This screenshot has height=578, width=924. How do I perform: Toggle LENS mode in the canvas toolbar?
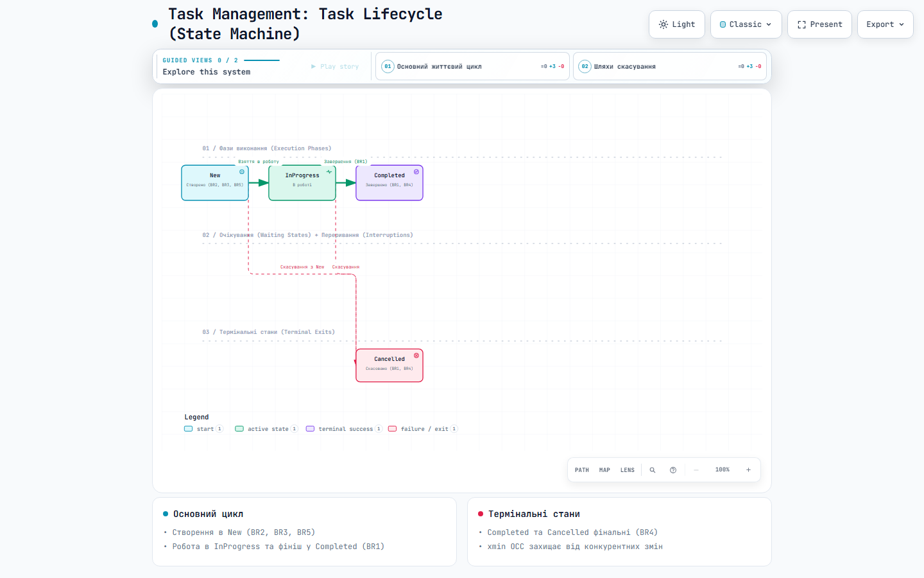[x=628, y=470]
